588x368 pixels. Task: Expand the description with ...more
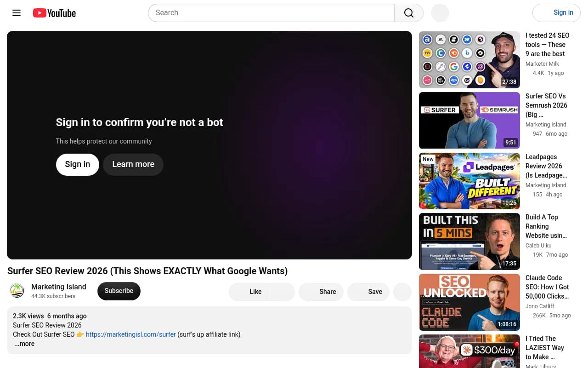coord(24,344)
